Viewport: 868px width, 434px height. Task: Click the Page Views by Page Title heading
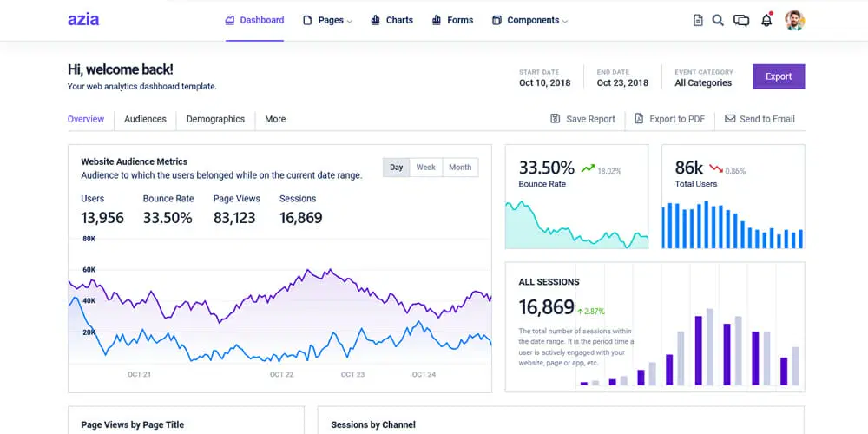(x=132, y=425)
